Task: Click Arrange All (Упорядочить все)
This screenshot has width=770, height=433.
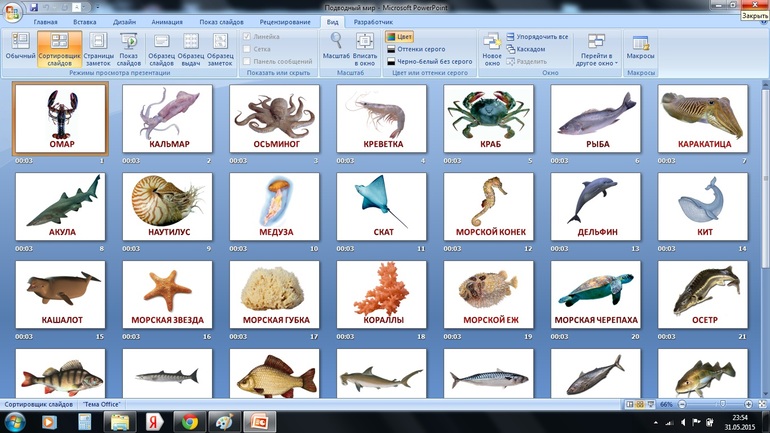Action: pyautogui.click(x=538, y=37)
